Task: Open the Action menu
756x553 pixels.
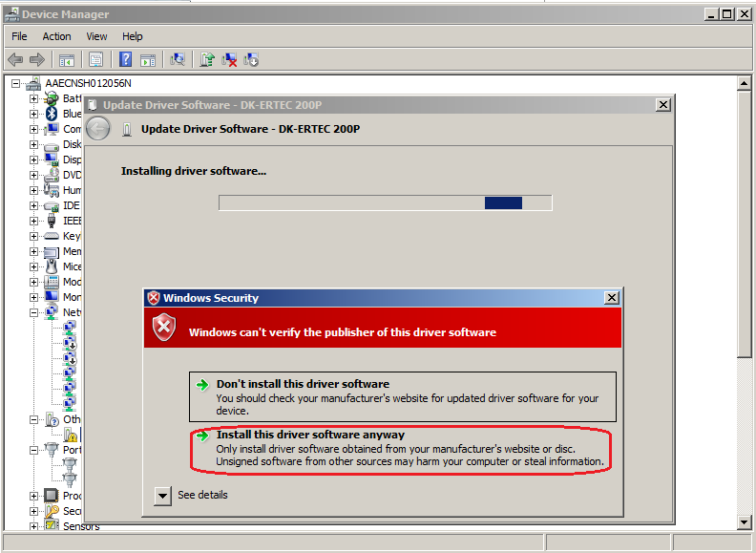Action: tap(56, 36)
